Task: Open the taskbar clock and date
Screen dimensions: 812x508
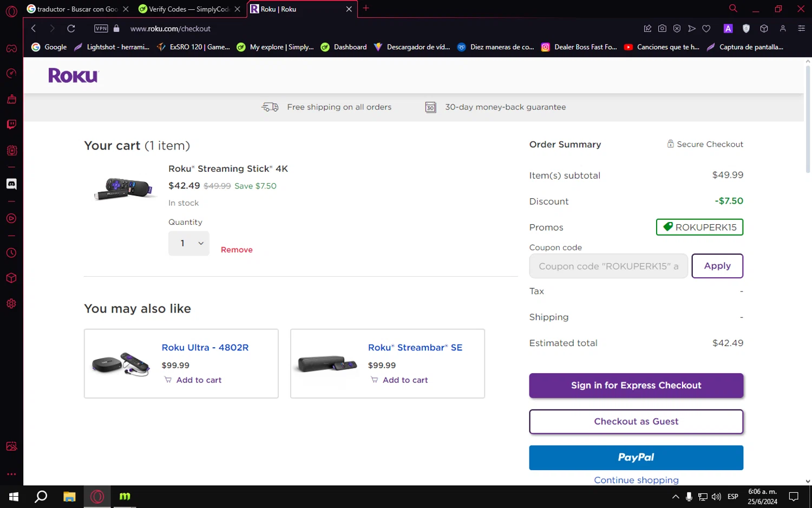Action: pyautogui.click(x=762, y=497)
